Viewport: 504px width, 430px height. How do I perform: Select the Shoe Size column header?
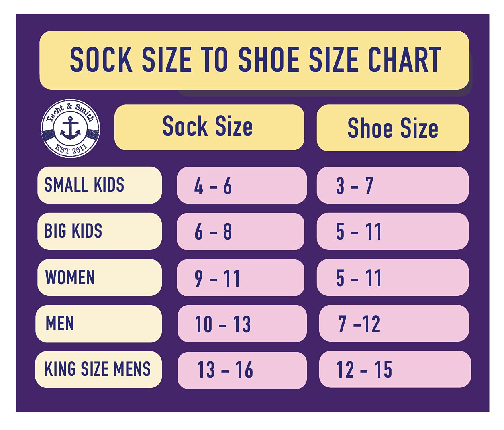pos(392,128)
